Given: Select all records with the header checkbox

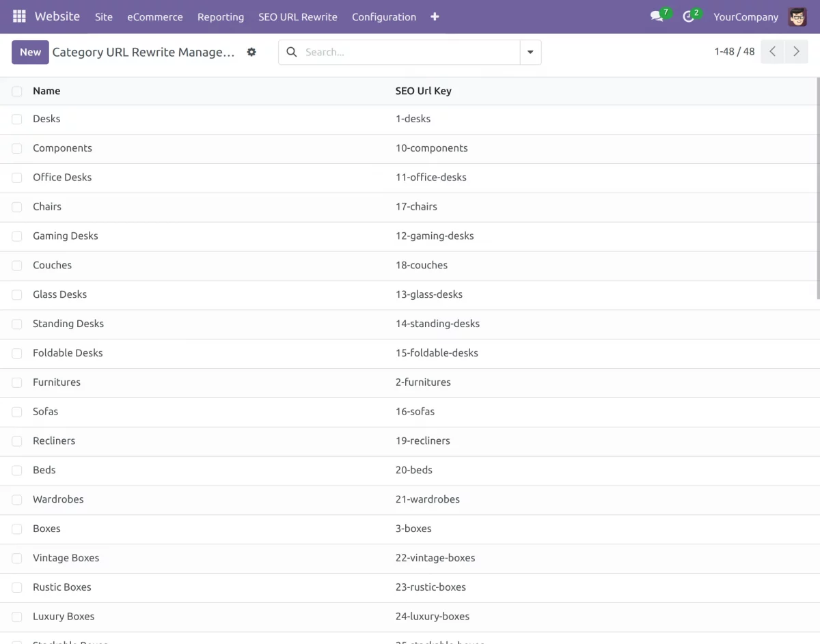Looking at the screenshot, I should [x=16, y=91].
